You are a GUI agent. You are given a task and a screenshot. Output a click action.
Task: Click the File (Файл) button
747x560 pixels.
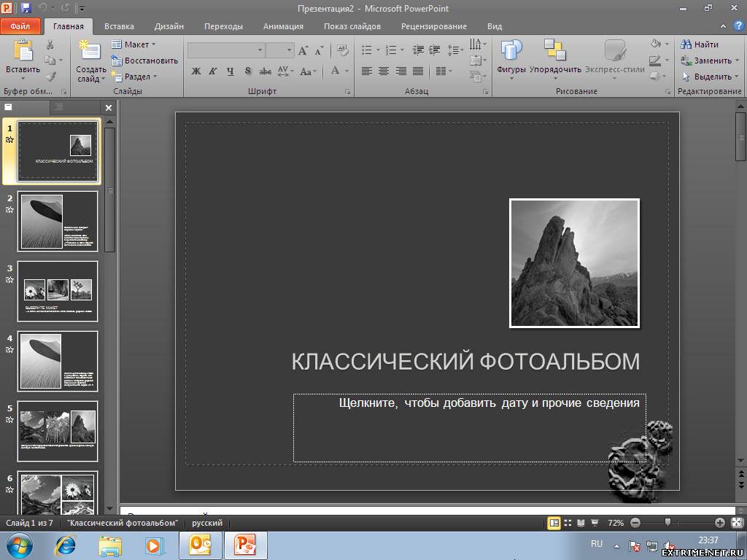click(20, 26)
